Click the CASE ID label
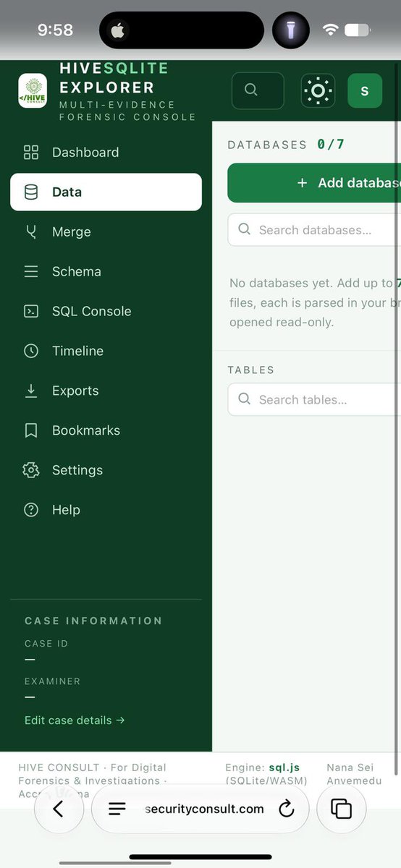 [46, 644]
